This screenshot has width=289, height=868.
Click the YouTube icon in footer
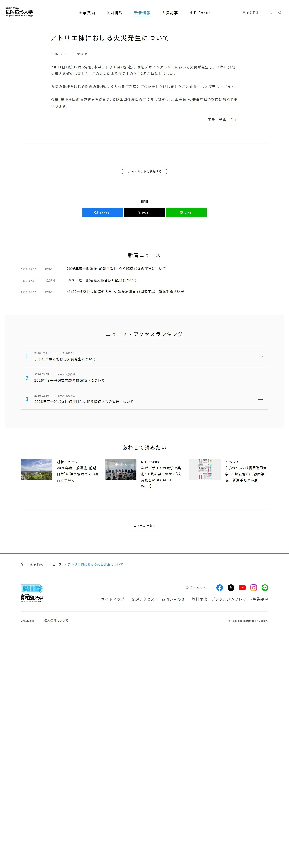[x=242, y=588]
